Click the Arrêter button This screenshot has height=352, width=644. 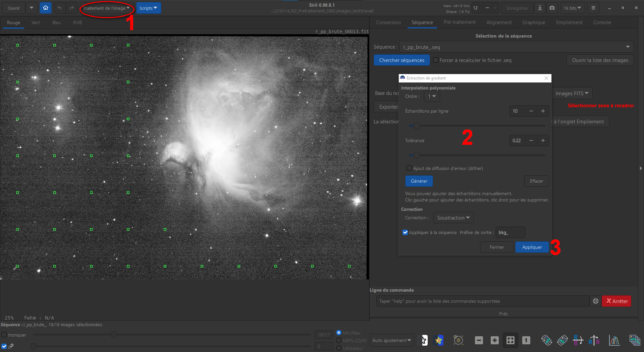tap(617, 301)
